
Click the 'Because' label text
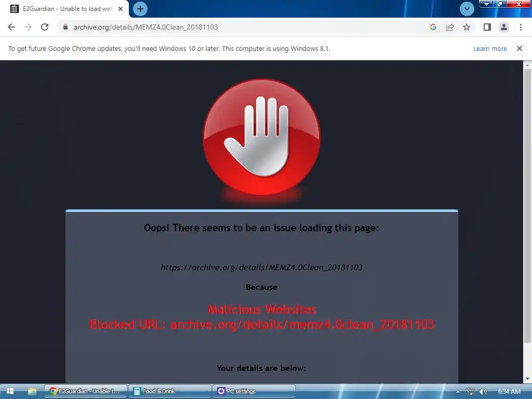pos(262,287)
